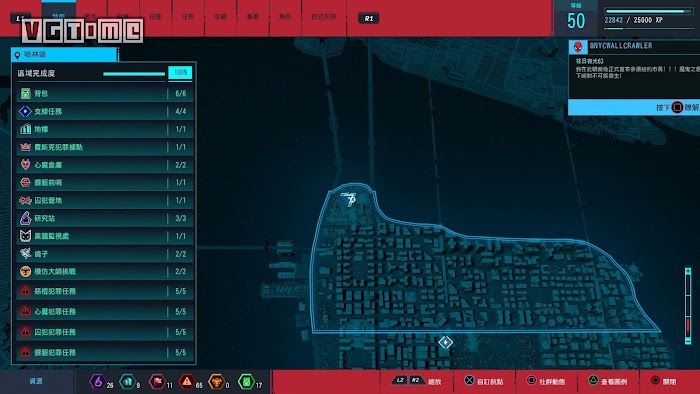Click the 鴿子 pigeon icon
This screenshot has height=394, width=700.
click(25, 253)
